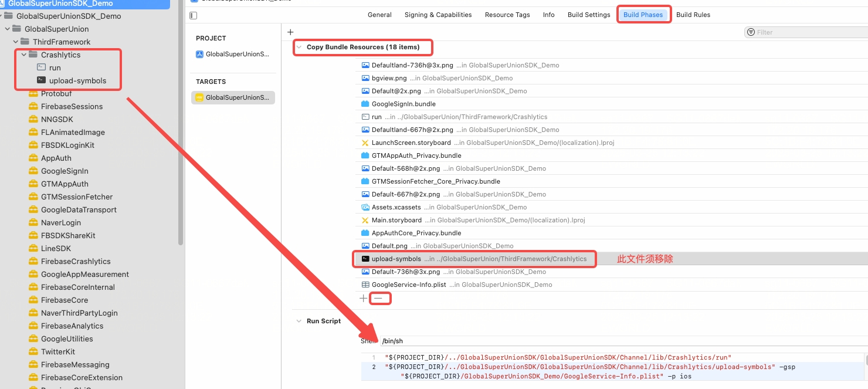Image resolution: width=868 pixels, height=389 pixels.
Task: Click the NNGSDK folder icon
Action: [33, 119]
